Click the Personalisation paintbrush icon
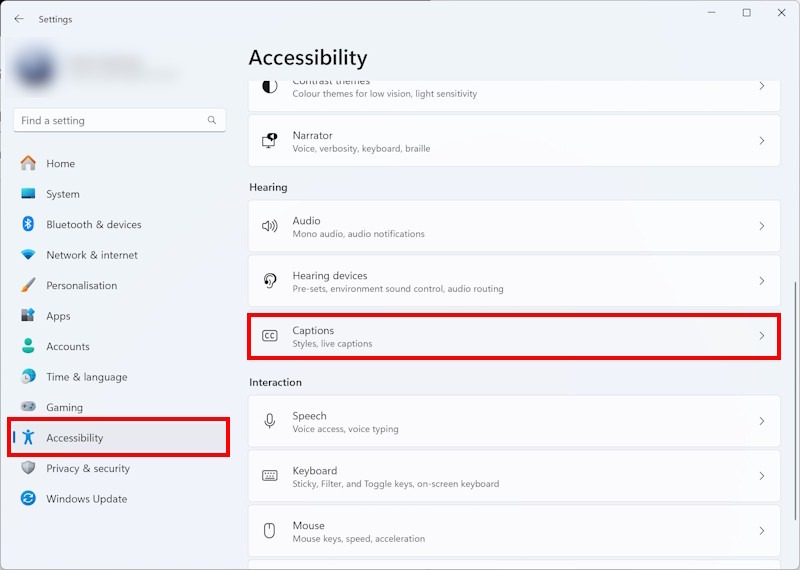The width and height of the screenshot is (800, 570). (28, 285)
